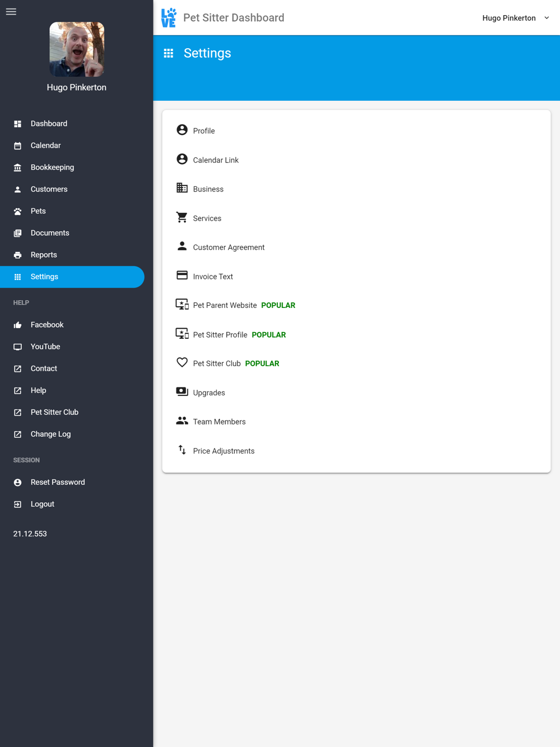Click the Invoice Text card icon

[x=182, y=276]
